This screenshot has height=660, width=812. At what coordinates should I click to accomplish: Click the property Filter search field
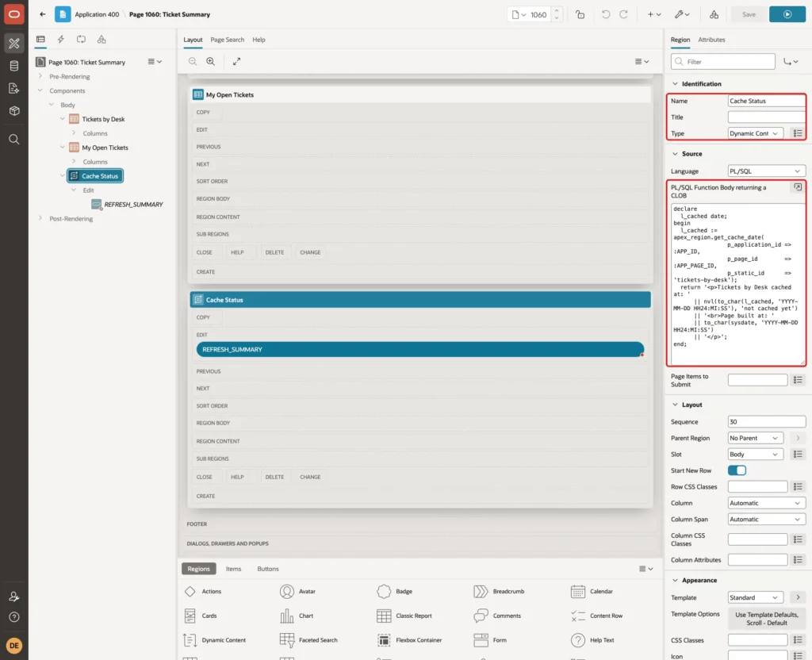point(723,62)
